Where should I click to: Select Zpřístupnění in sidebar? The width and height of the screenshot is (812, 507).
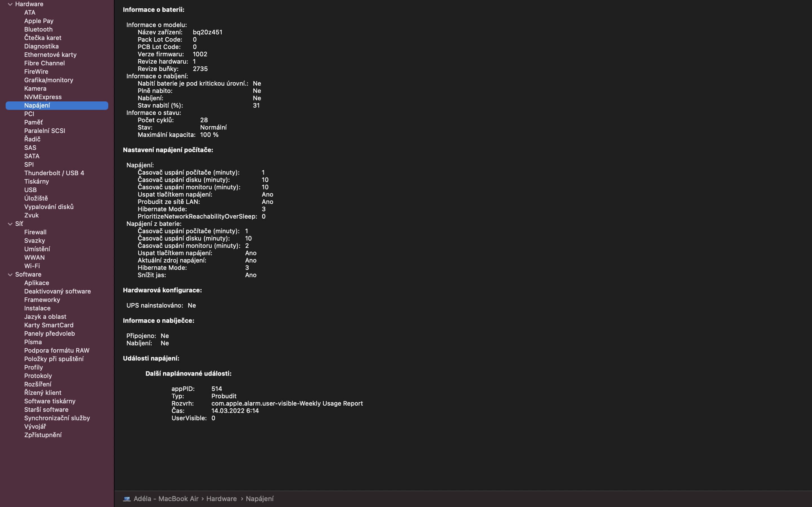tap(43, 435)
